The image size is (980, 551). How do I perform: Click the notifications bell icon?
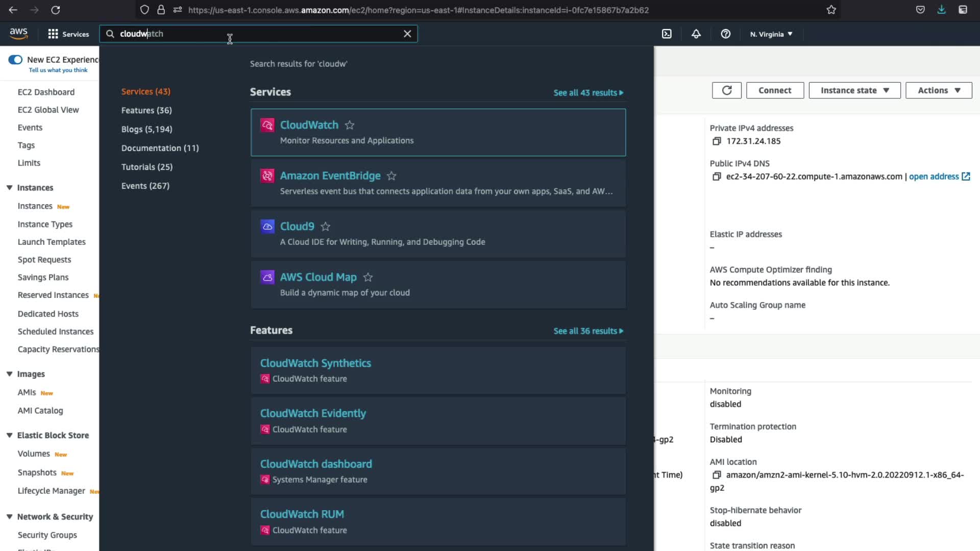[696, 34]
